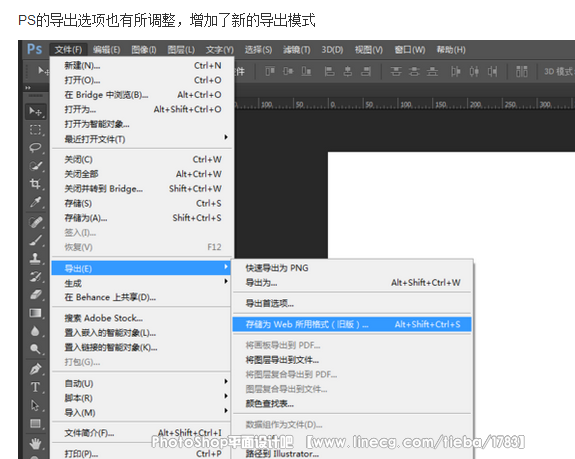Click Align vertical centers in options bar
575x459 pixels.
pyautogui.click(x=288, y=71)
